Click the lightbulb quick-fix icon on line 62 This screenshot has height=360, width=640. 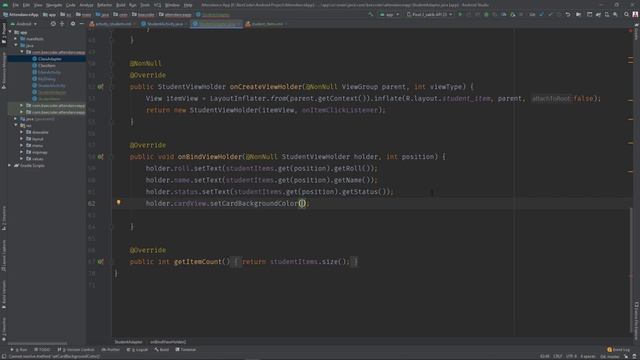(x=119, y=202)
